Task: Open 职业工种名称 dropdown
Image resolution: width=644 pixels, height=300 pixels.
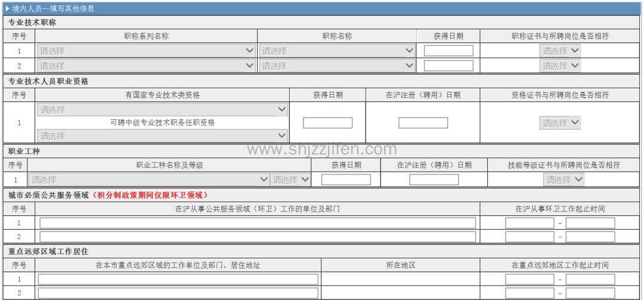Action: click(x=148, y=180)
